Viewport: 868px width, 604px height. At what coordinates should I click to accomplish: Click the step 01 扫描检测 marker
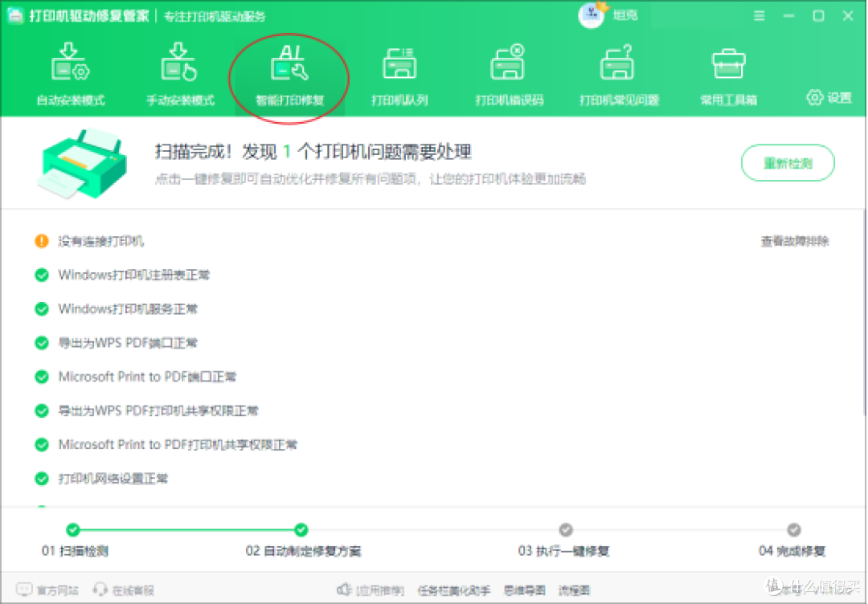pyautogui.click(x=73, y=529)
